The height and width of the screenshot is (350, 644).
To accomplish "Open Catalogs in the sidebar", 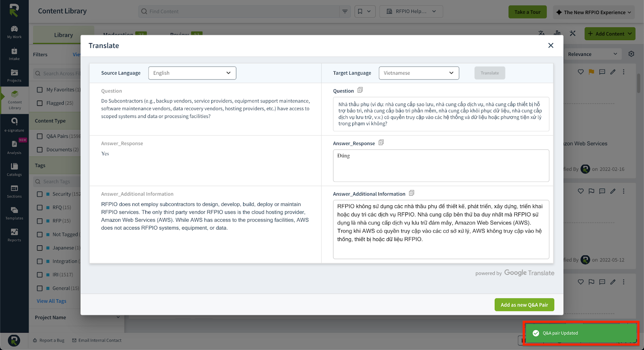I will 14,169.
